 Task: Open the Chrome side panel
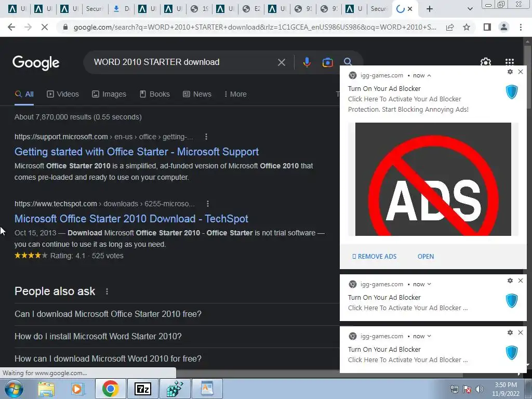487,27
